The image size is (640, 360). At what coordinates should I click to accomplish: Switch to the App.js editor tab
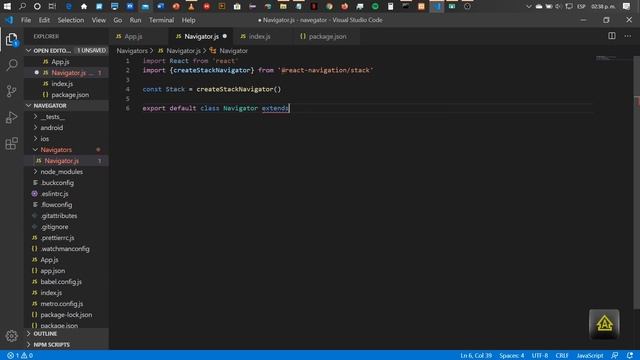coord(139,36)
